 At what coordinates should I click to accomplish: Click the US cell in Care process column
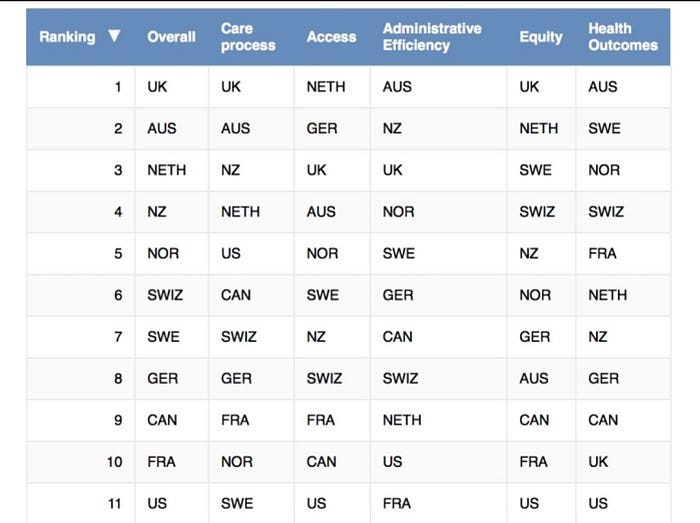(x=231, y=253)
